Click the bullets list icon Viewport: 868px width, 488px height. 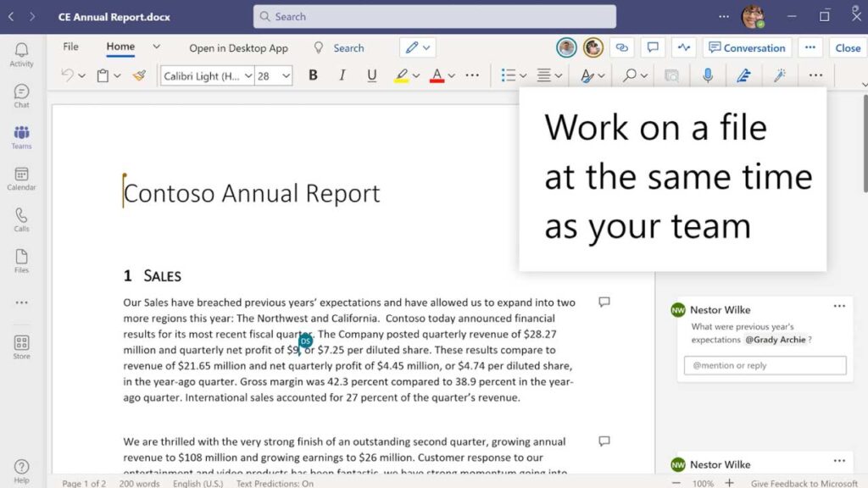(509, 75)
